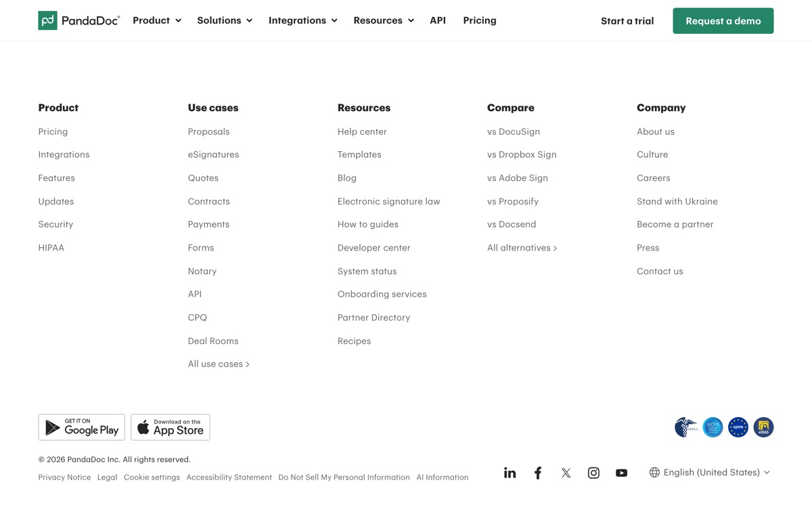This screenshot has height=508, width=812.
Task: Click the Request a demo button
Action: (x=723, y=21)
